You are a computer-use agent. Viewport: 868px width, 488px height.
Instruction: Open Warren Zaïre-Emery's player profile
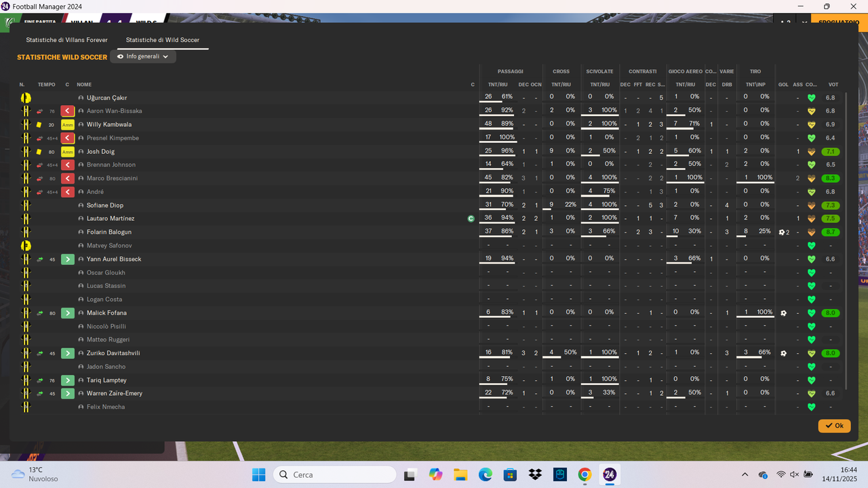click(115, 393)
